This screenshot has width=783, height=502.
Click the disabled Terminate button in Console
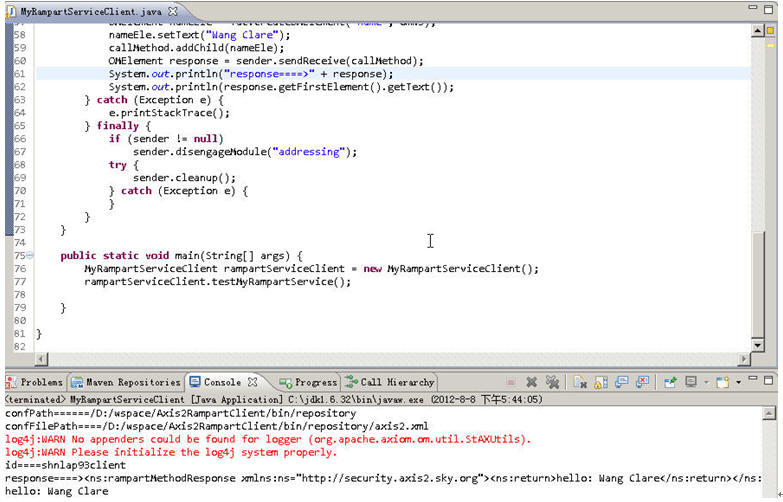[511, 383]
